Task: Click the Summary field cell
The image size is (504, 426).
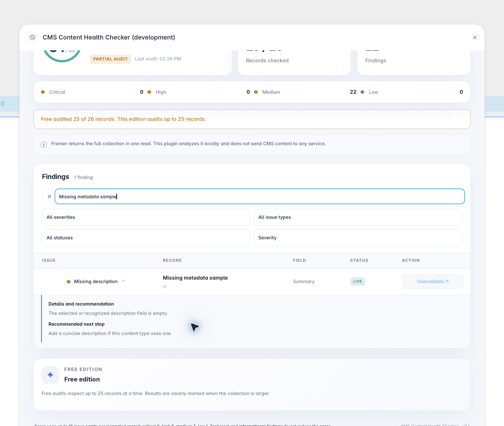Action: tap(304, 282)
